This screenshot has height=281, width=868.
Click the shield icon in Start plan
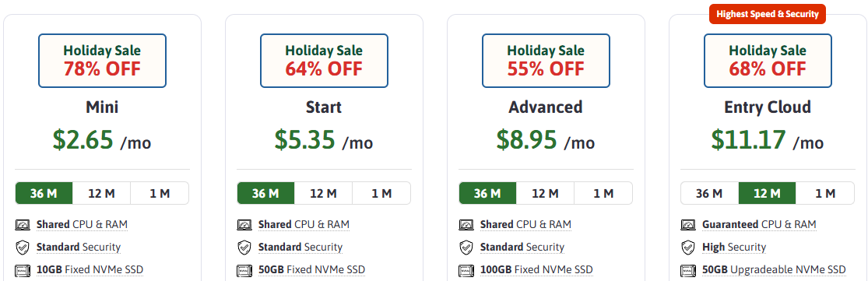tap(244, 248)
